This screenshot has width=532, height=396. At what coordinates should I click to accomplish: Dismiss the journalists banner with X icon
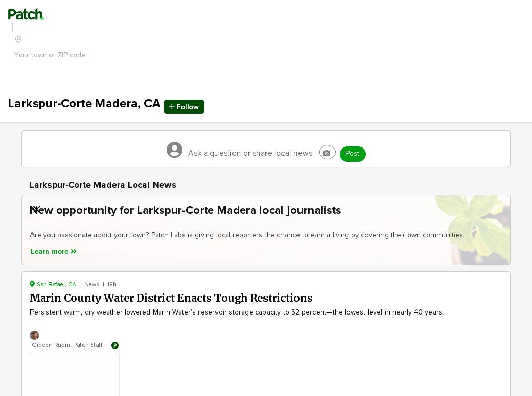click(x=36, y=209)
